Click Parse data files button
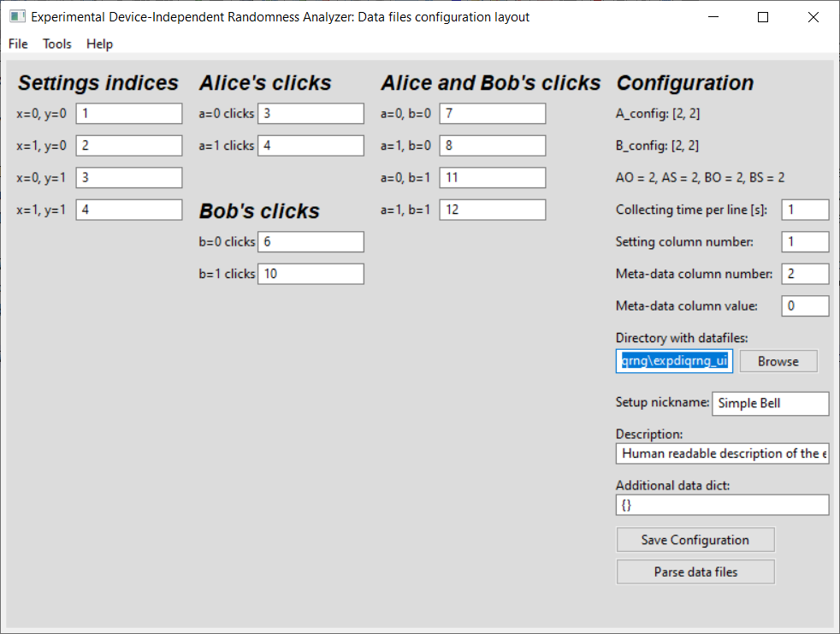Screen dimensions: 840x634 pos(695,572)
